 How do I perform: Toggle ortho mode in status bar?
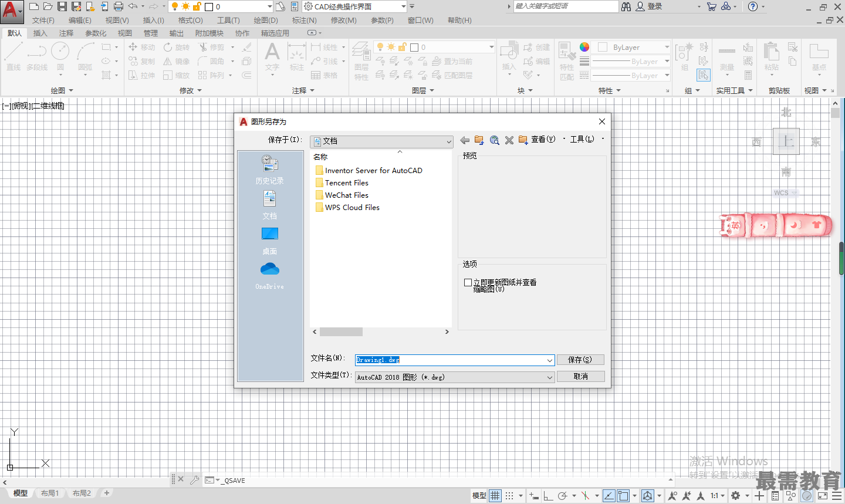pos(548,496)
